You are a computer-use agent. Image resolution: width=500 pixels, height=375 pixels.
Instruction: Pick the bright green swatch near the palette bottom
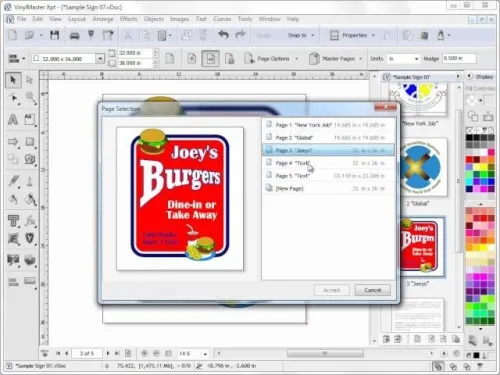click(477, 307)
